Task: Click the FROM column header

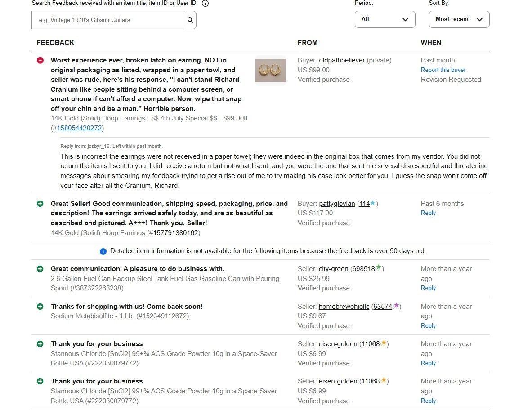Action: click(x=308, y=43)
